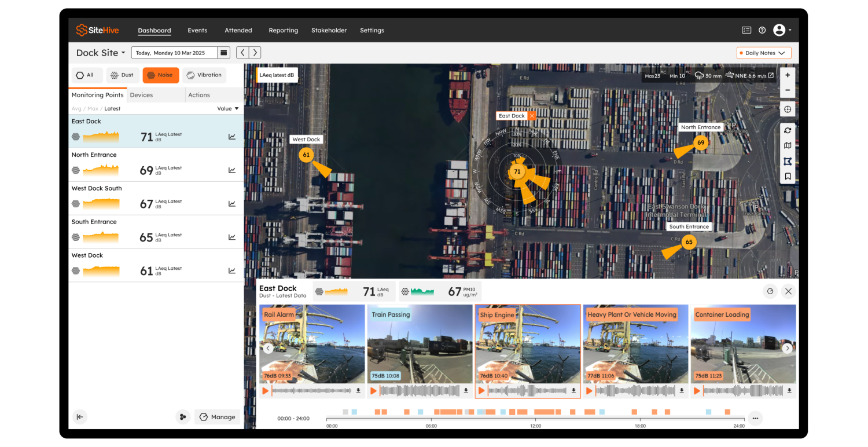Click the Manage button
The width and height of the screenshot is (868, 447).
point(218,417)
